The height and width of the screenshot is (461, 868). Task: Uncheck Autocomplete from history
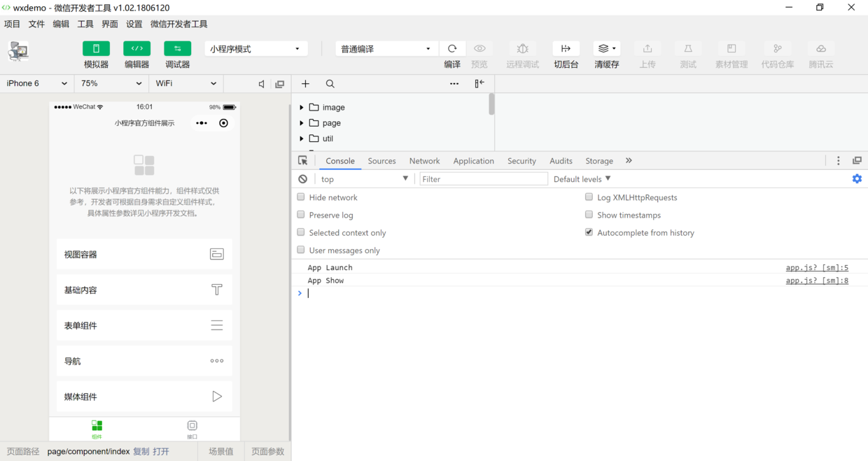tap(589, 232)
